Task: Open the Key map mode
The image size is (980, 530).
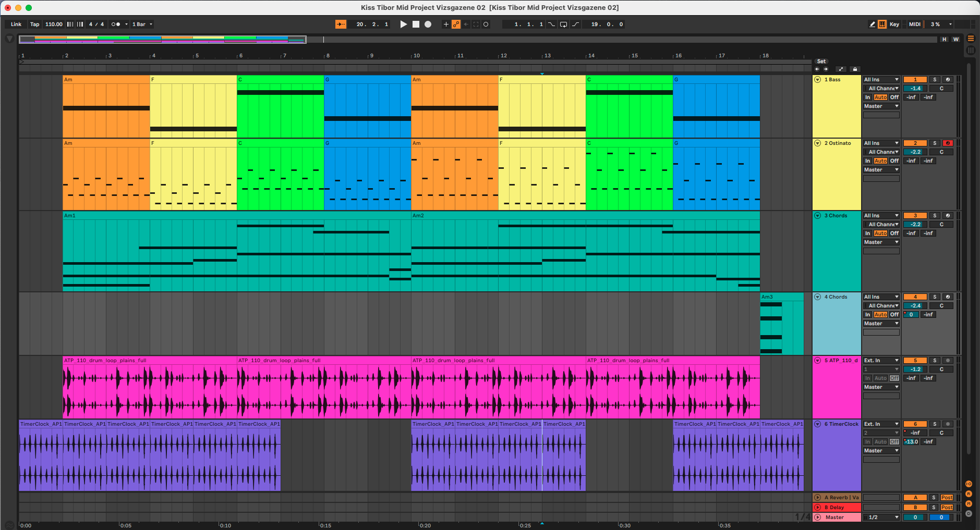Action: click(894, 24)
